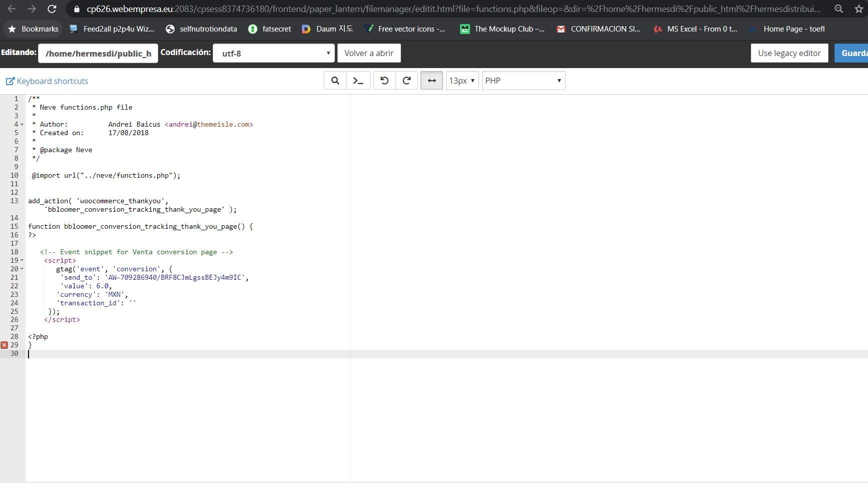
Task: Bookmark this page with star icon
Action: 859,9
